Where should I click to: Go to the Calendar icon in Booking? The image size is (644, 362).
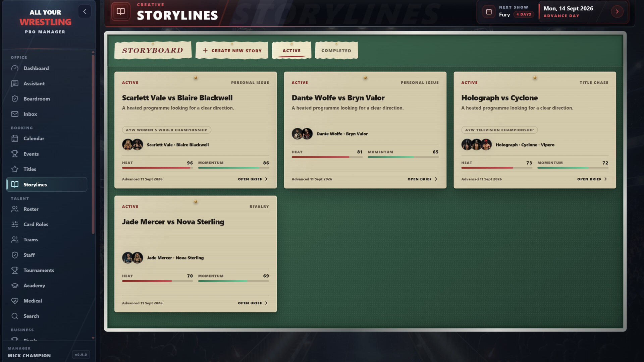click(15, 138)
